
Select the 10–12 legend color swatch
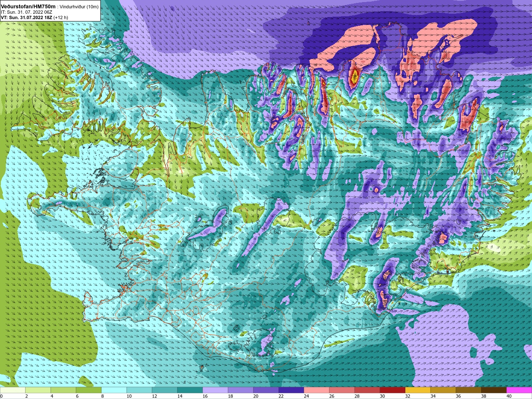click(x=140, y=390)
